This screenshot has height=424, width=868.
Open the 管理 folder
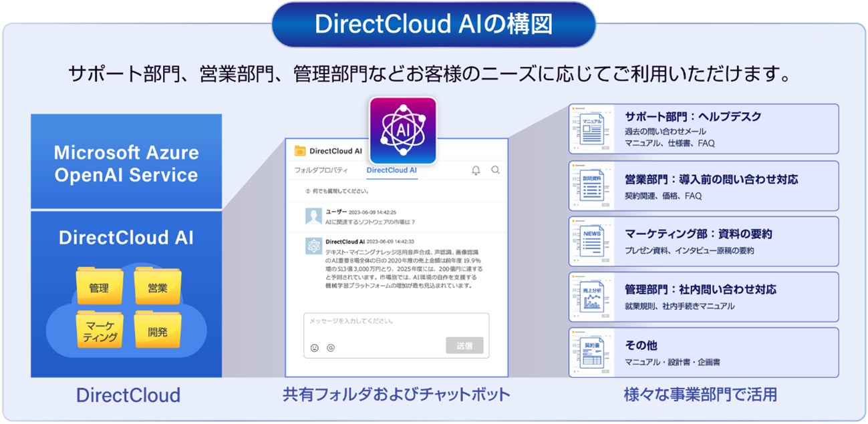click(99, 286)
